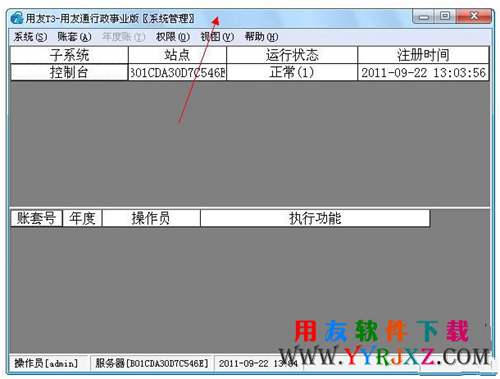Click the 注册时间 column header
This screenshot has height=379, width=500.
point(423,55)
